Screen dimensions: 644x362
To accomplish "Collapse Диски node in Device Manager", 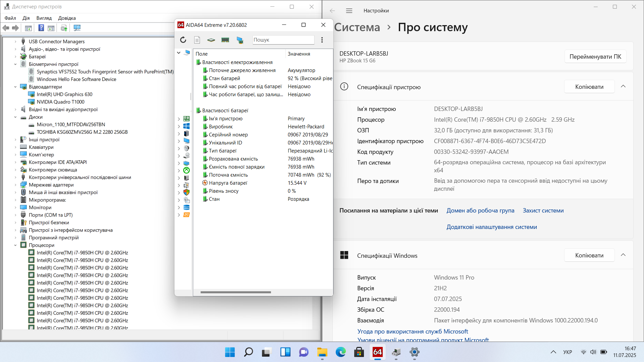I will pyautogui.click(x=15, y=117).
